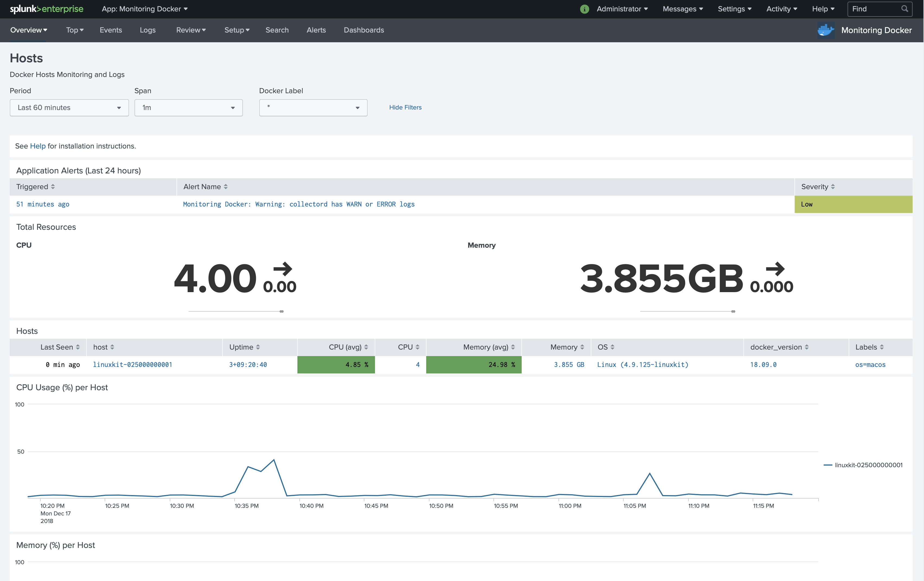Sort hosts by the Uptime column arrows

point(258,347)
